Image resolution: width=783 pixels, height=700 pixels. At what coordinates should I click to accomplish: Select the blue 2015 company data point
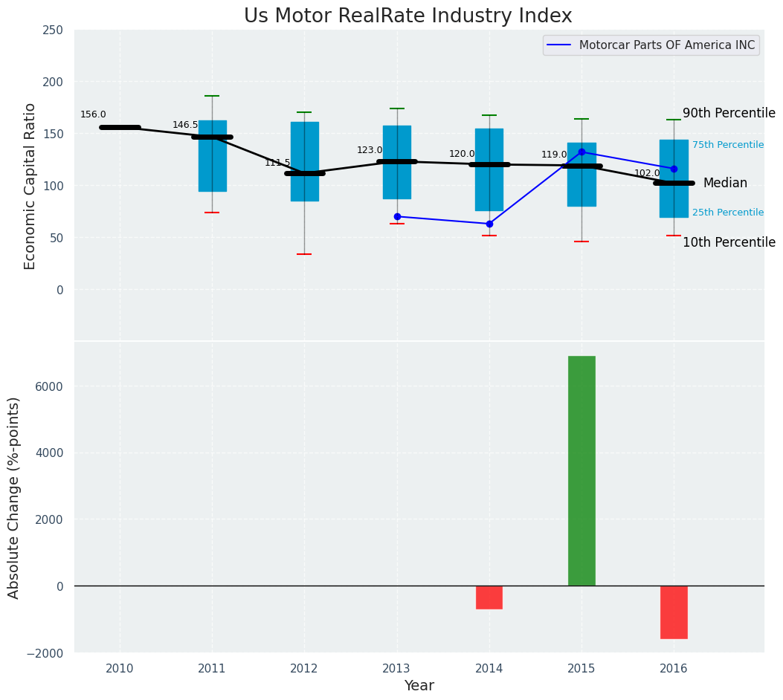[x=581, y=152]
